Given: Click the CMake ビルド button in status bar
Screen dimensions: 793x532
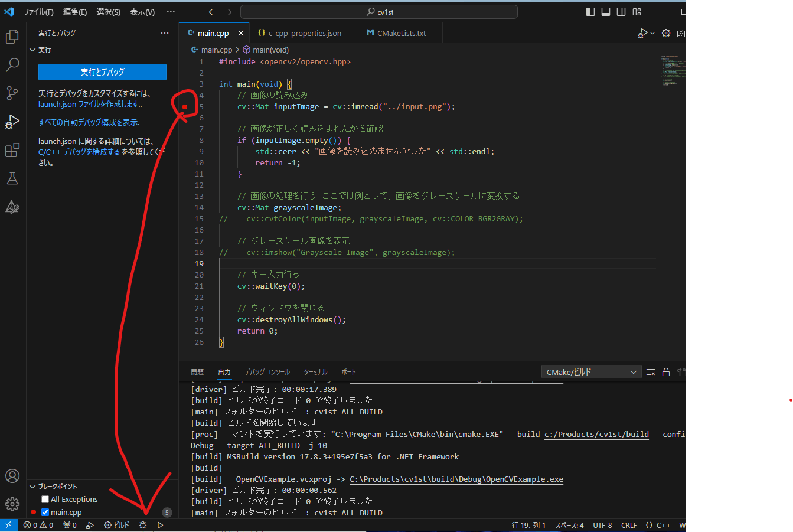Looking at the screenshot, I should tap(117, 525).
